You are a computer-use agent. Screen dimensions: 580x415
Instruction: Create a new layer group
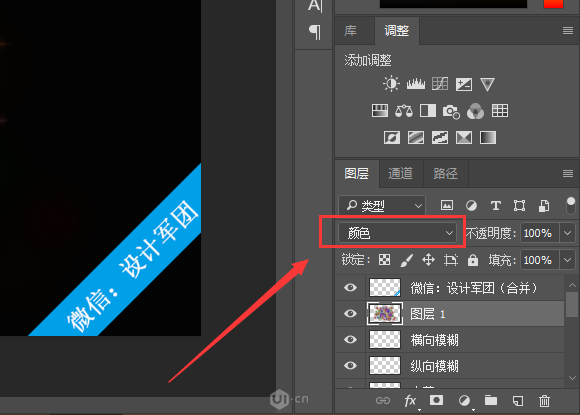tap(491, 400)
